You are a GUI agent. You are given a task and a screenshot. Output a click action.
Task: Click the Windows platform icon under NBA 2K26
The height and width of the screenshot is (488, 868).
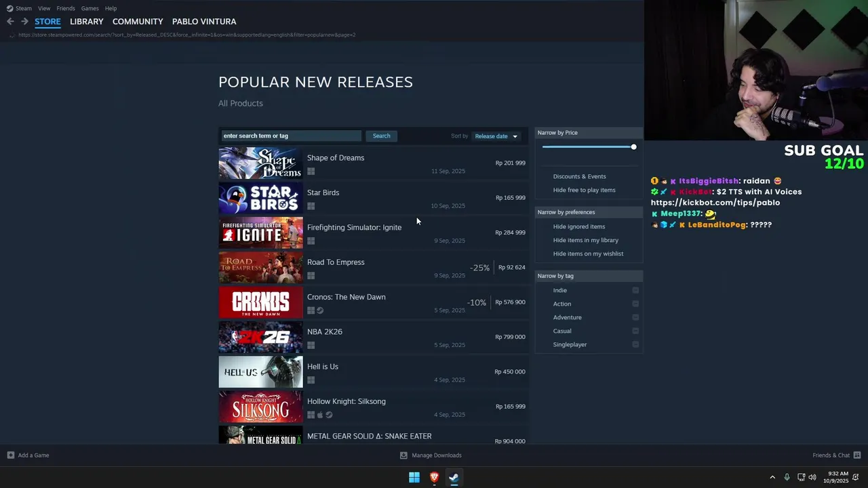[311, 345]
